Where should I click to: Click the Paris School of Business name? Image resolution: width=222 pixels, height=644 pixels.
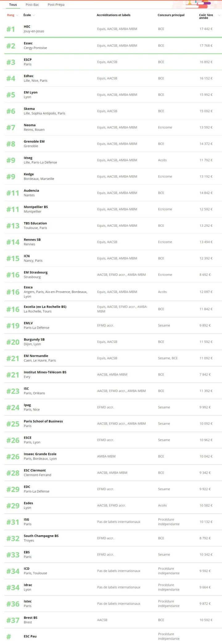(43, 421)
